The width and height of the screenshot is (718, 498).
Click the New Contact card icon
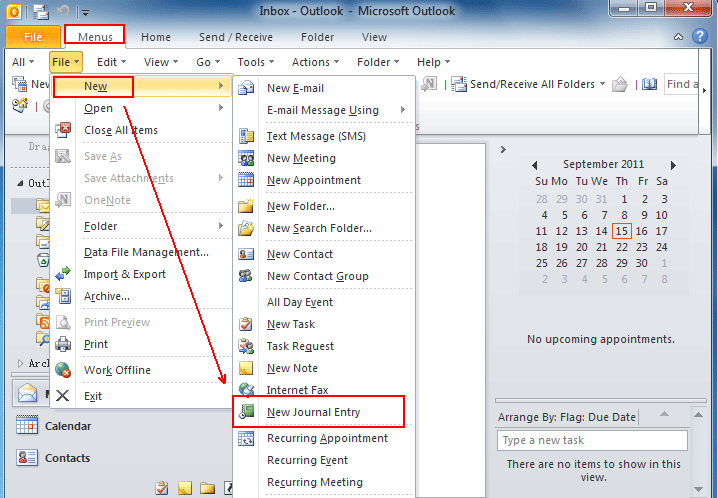coord(246,254)
